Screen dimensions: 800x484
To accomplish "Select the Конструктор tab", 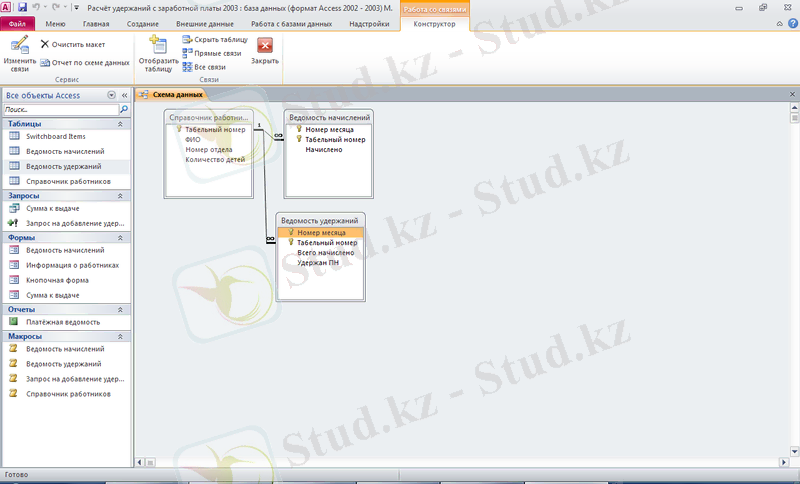I will (x=434, y=23).
